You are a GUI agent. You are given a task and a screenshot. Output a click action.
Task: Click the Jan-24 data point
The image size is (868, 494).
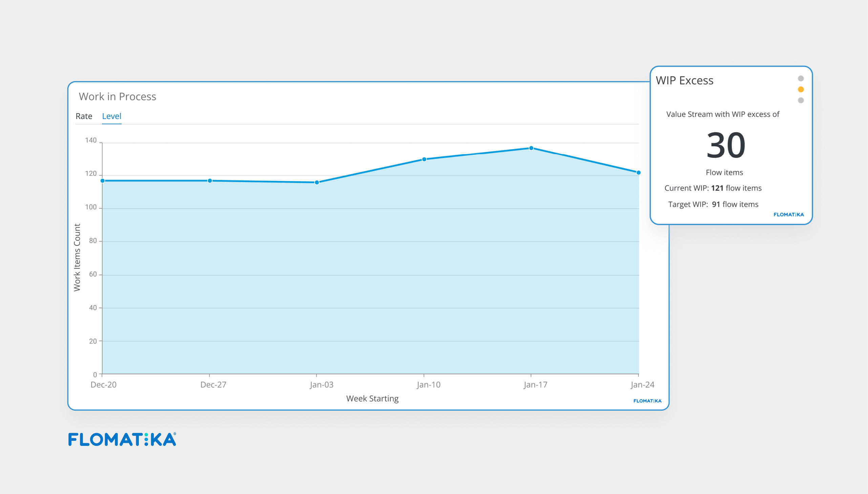tap(638, 173)
